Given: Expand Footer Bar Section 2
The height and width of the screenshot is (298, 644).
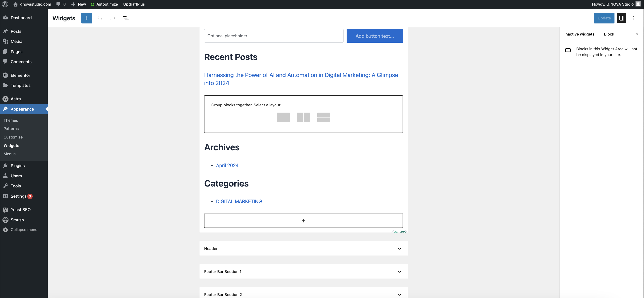Looking at the screenshot, I should [x=399, y=294].
